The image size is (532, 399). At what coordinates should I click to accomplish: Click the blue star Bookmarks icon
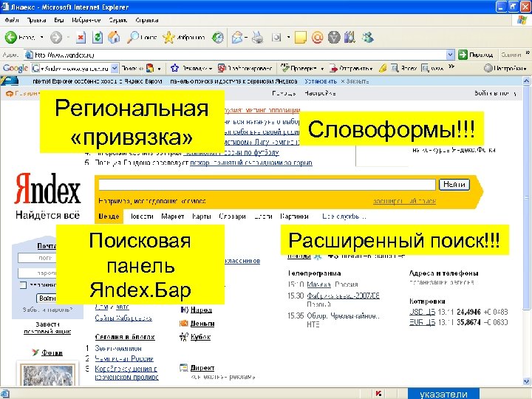point(174,68)
